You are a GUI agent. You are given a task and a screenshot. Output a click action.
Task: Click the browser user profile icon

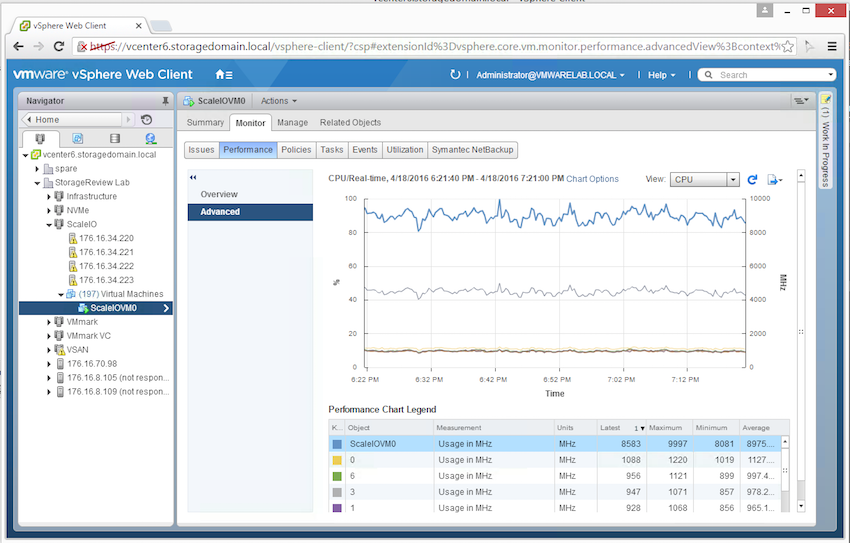point(765,10)
